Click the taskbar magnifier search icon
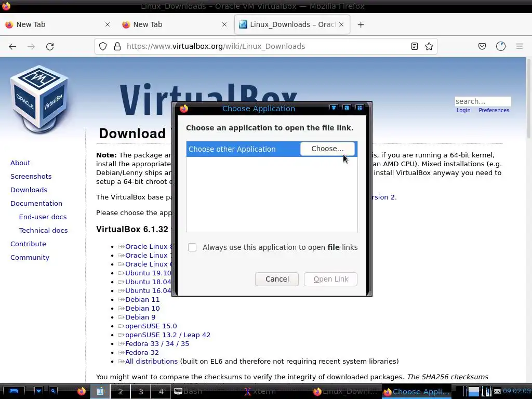 coord(54,391)
